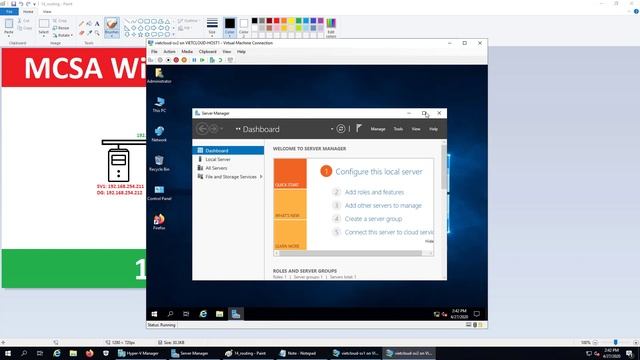Image resolution: width=640 pixels, height=360 pixels.
Task: Open the Brushes dropdown in Paint
Action: point(112,34)
